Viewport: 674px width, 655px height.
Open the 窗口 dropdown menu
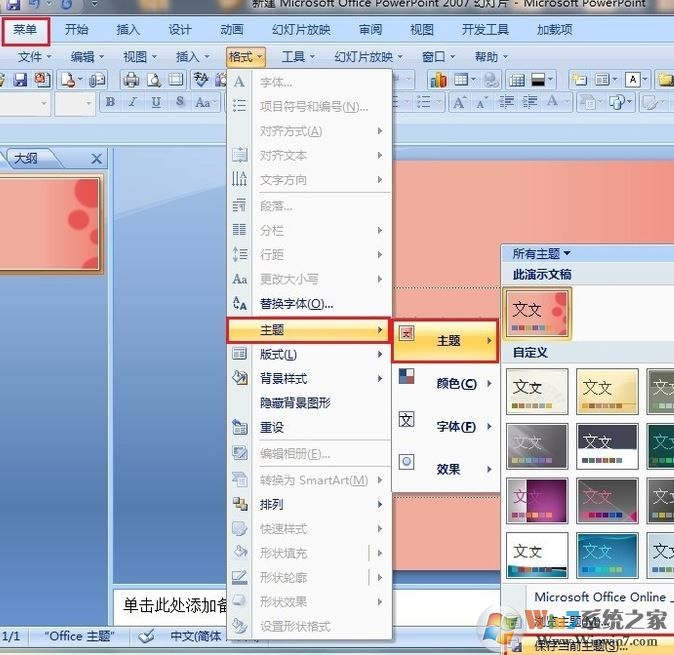pos(438,57)
